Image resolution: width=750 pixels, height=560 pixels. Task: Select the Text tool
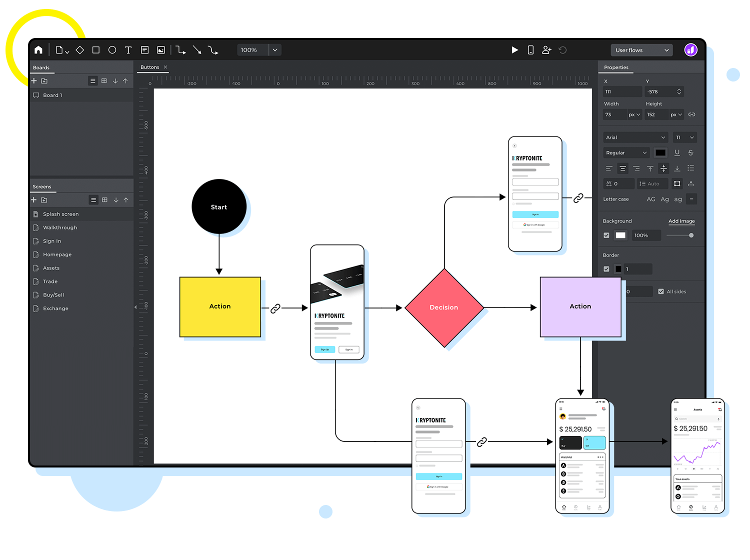click(x=128, y=50)
